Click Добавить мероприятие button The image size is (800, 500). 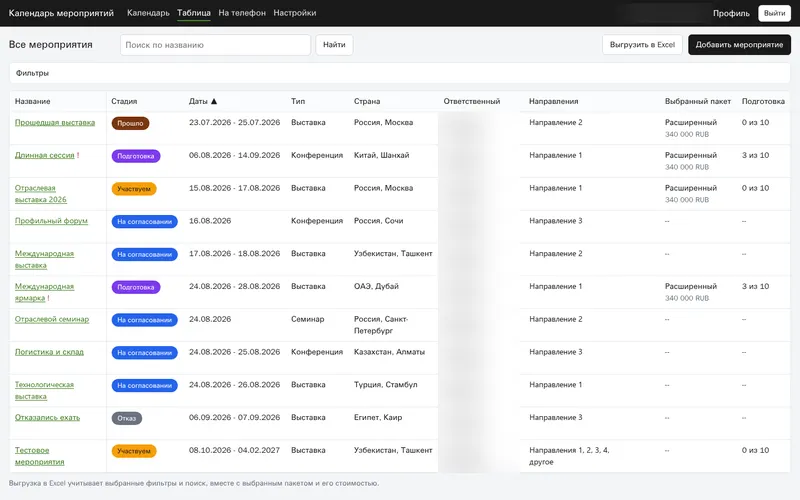point(739,45)
